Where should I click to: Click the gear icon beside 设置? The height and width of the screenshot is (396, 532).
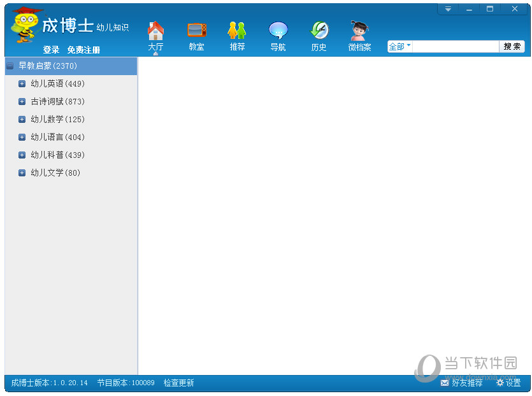pos(500,383)
